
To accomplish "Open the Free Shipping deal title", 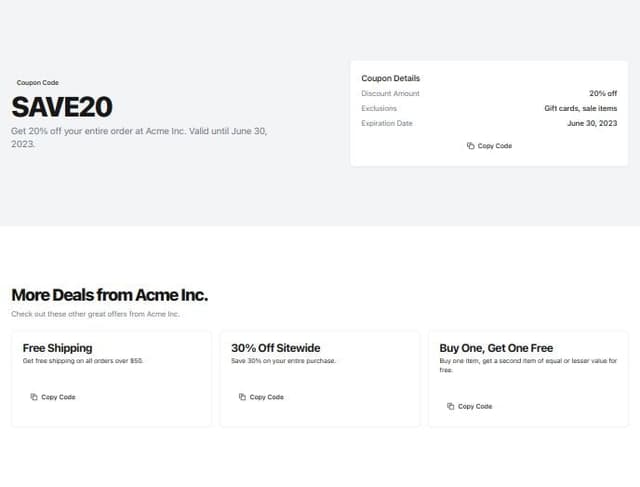I will [x=57, y=348].
